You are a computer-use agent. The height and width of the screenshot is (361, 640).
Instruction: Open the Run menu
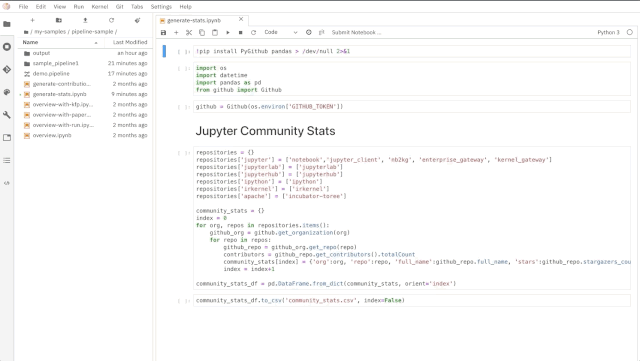(x=79, y=7)
